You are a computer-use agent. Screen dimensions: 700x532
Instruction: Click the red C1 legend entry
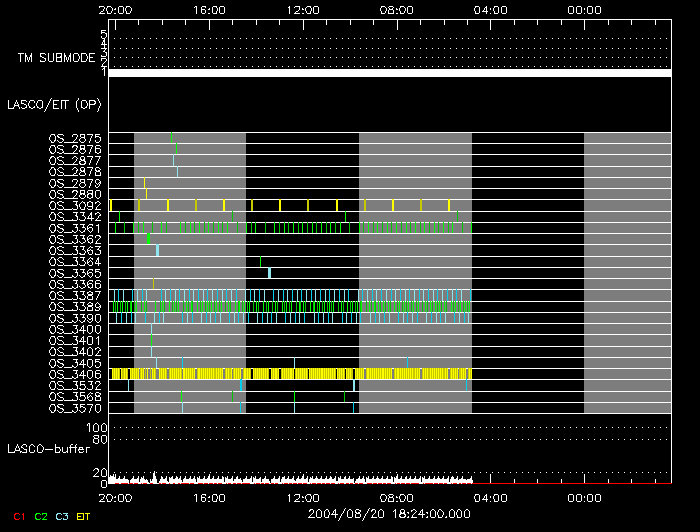[x=16, y=515]
